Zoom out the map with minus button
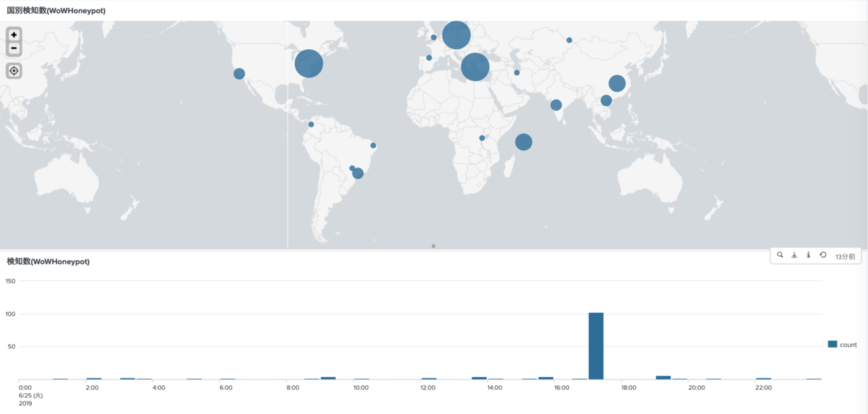Image resolution: width=868 pixels, height=414 pixels. click(14, 48)
